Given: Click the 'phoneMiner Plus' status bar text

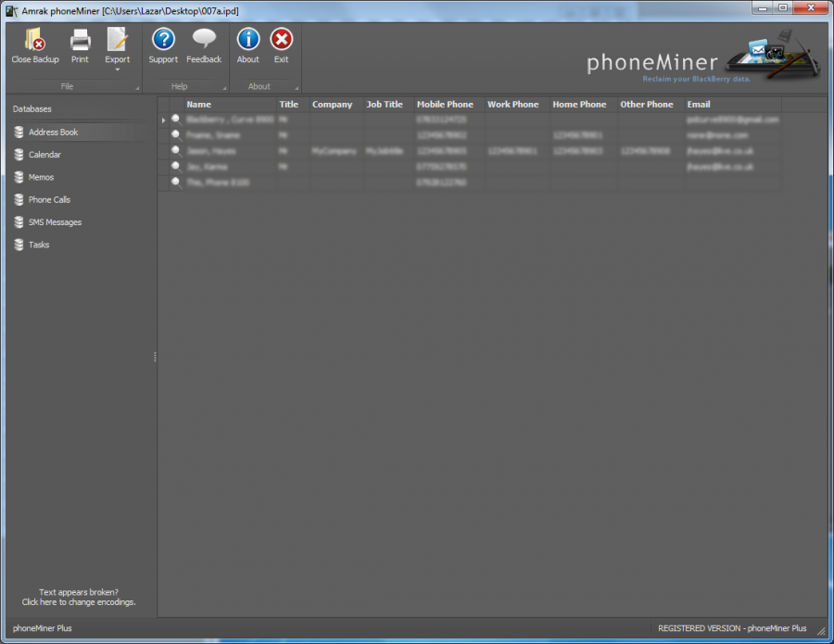Looking at the screenshot, I should coord(42,628).
